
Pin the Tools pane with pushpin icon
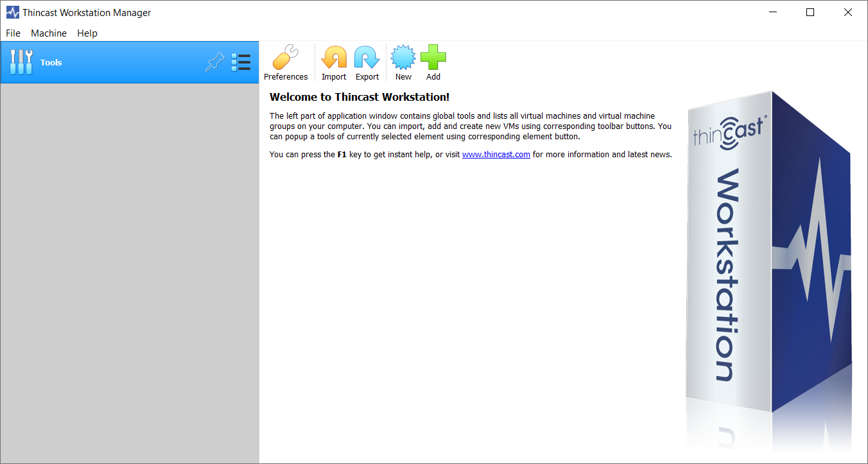[x=216, y=62]
